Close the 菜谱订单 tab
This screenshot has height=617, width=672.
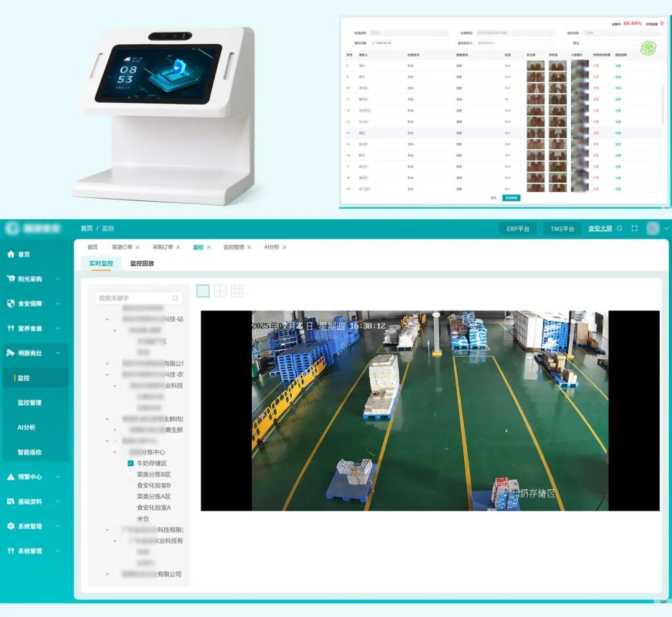pos(138,247)
